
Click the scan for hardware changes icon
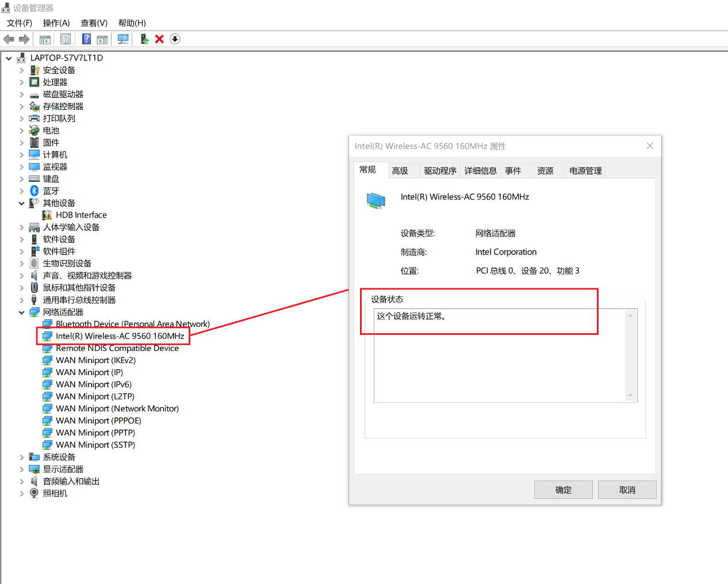coord(122,39)
